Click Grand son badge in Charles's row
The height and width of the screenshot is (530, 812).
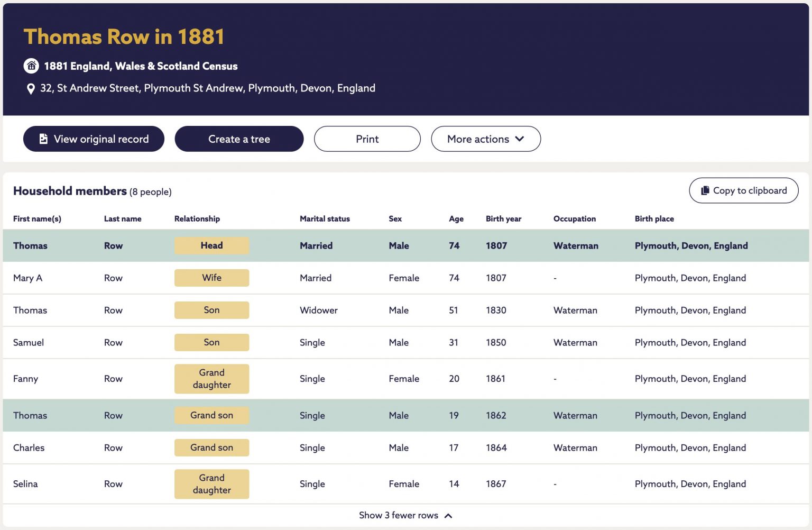[211, 447]
